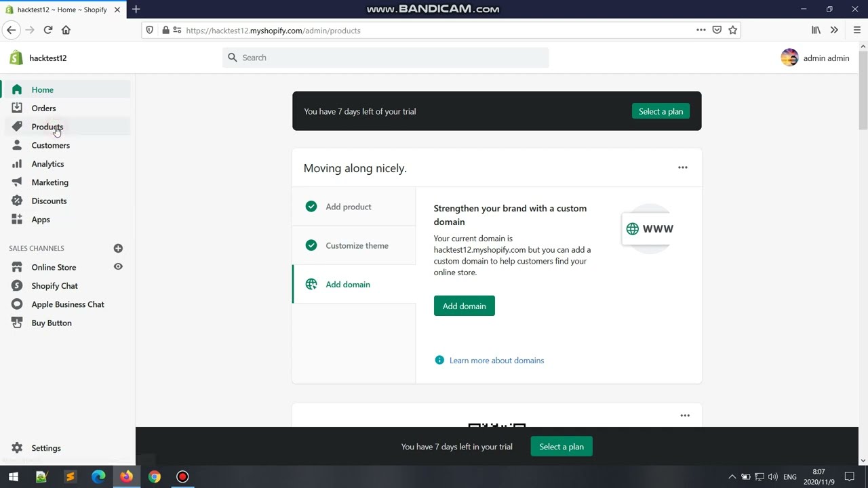Open the Customers page
This screenshot has height=488, width=868.
[50, 145]
